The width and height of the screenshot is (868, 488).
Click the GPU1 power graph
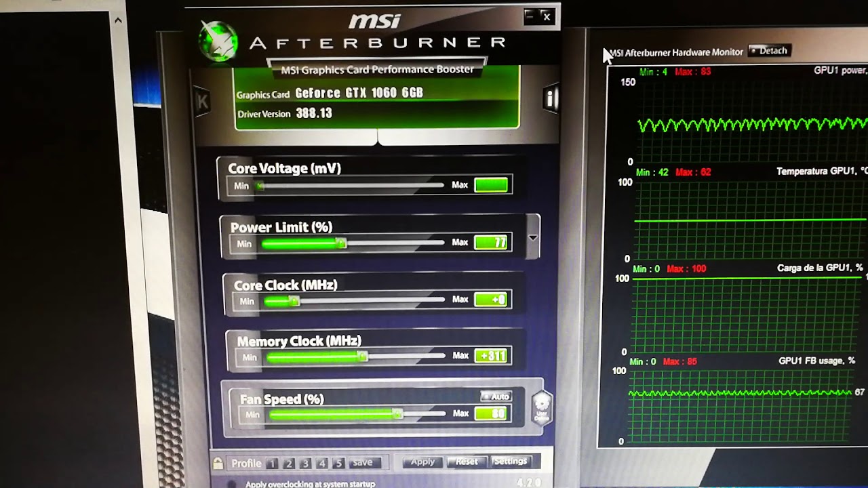pyautogui.click(x=753, y=121)
